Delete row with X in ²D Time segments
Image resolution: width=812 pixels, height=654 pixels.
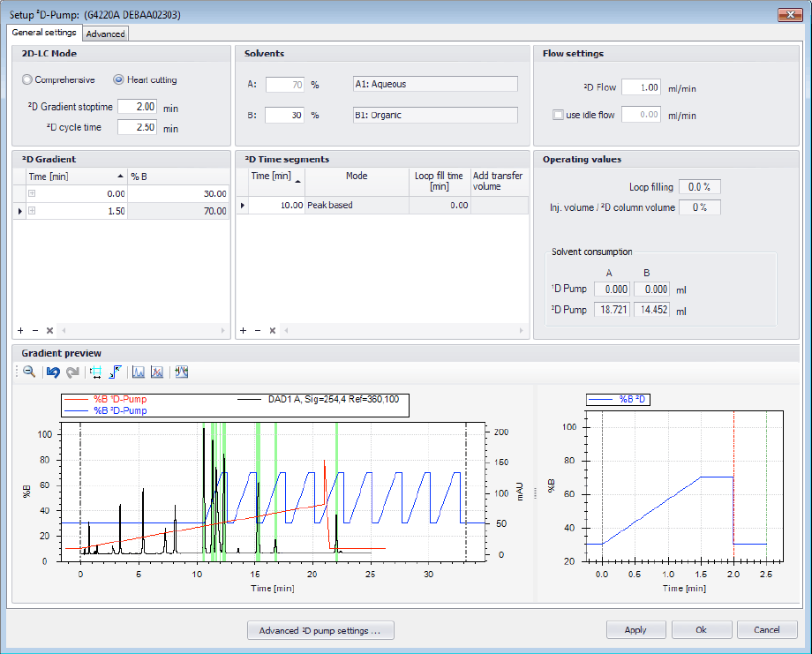[273, 330]
